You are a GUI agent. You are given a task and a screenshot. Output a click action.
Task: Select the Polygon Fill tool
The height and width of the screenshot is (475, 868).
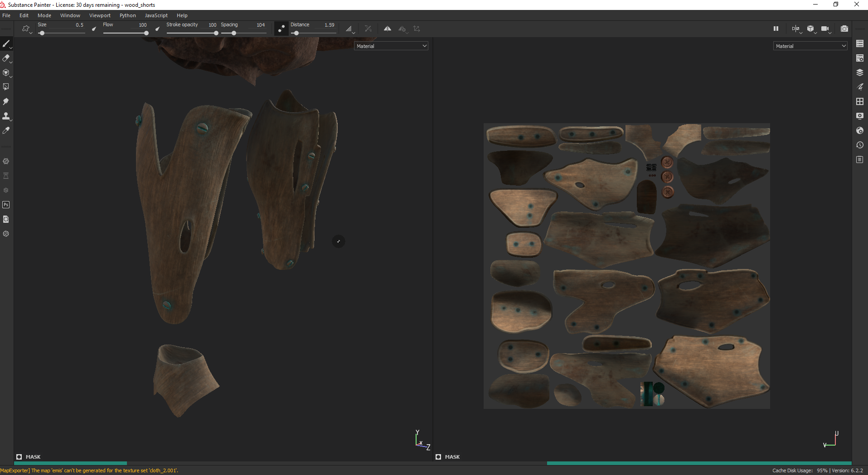click(6, 87)
